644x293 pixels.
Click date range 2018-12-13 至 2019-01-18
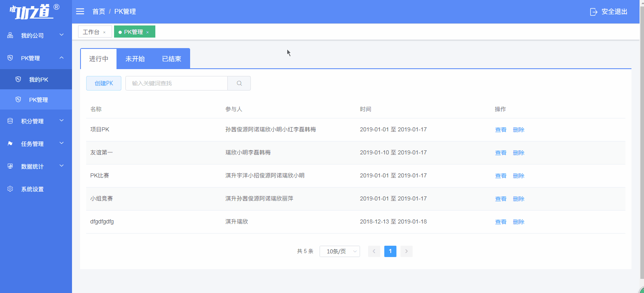tap(393, 221)
